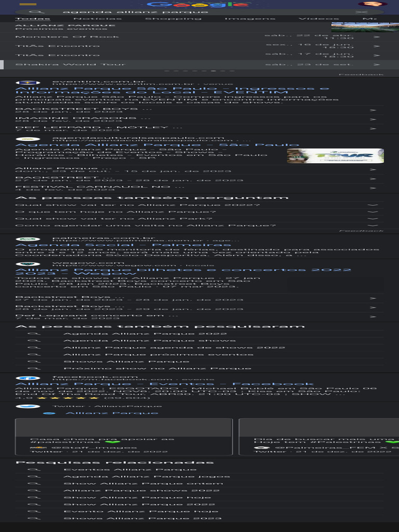Viewport: 399px width, 532px height.
Task: Search icon beside 'Allianz Parque agenda de shows 2022'
Action: [34, 348]
